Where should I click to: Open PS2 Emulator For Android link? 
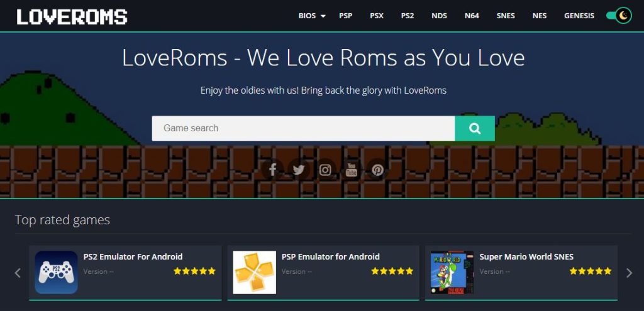coord(133,257)
